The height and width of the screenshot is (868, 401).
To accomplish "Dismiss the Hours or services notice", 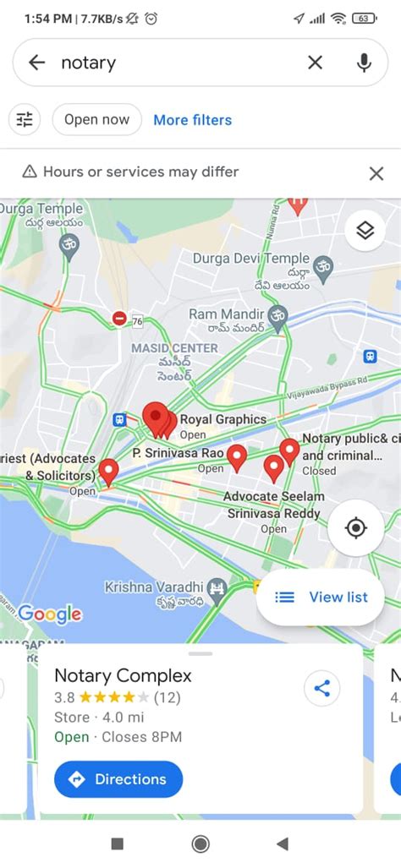I will (x=376, y=174).
